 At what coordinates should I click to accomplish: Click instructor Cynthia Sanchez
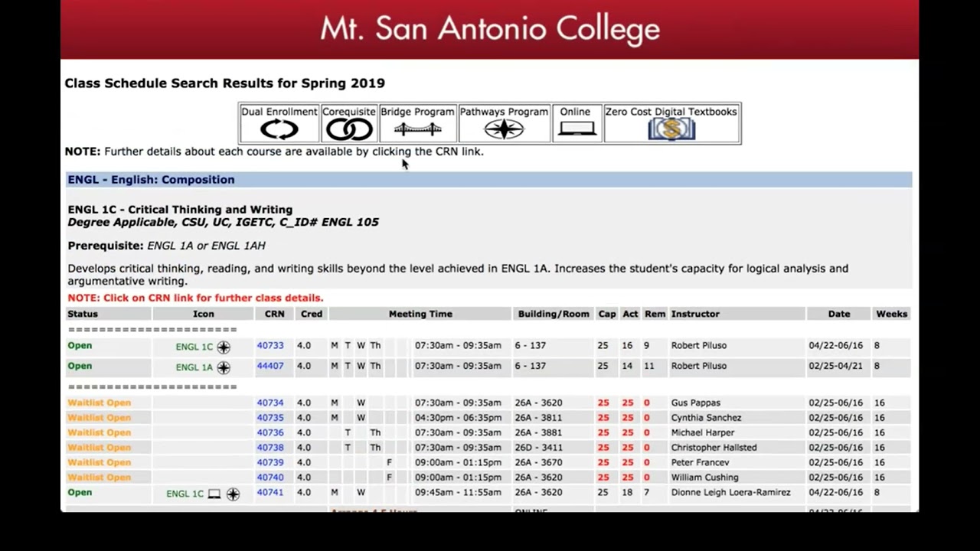706,418
